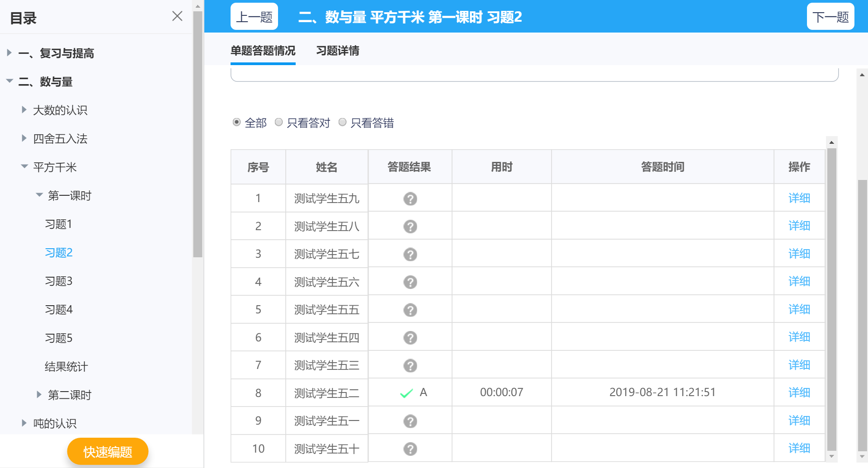
Task: Click the question mark icon for 测试学生五十
Action: (410, 449)
